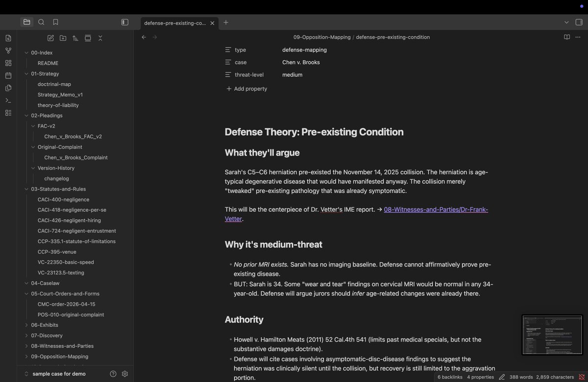Switch to reading view book icon
Viewport: 588px width, 382px height.
point(567,37)
